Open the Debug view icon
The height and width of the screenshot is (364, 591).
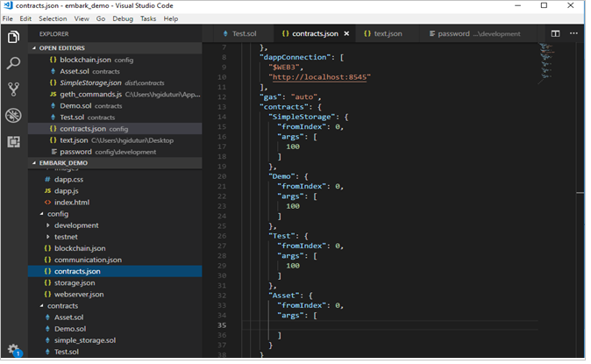click(x=13, y=116)
